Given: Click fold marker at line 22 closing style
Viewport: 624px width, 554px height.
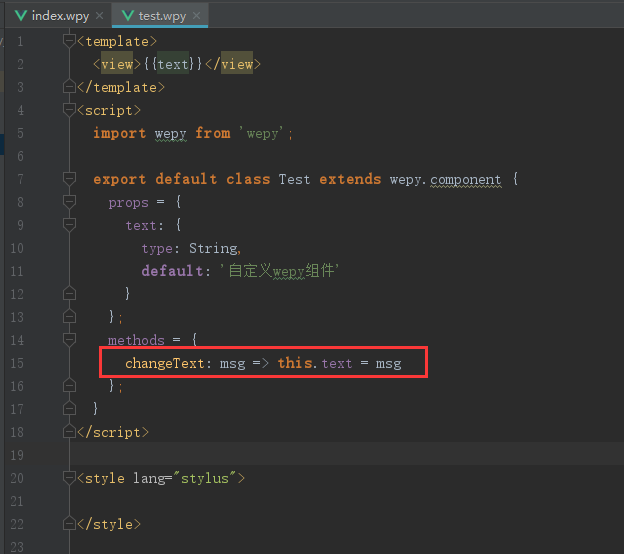Looking at the screenshot, I should [69, 523].
